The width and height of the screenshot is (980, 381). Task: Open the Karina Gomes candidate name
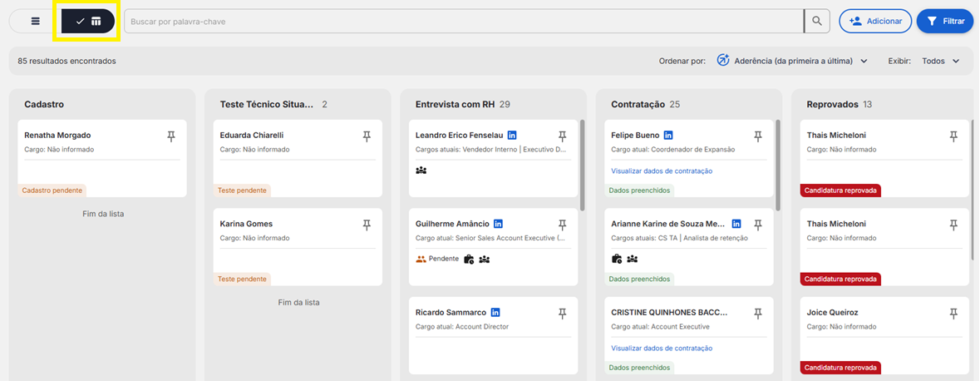pyautogui.click(x=246, y=224)
